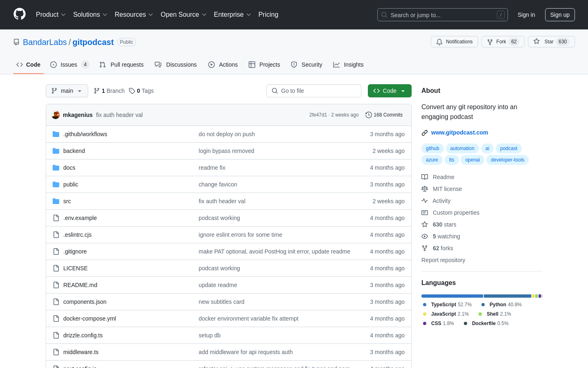
Task: Click the Search or jump to field
Action: pyautogui.click(x=443, y=15)
